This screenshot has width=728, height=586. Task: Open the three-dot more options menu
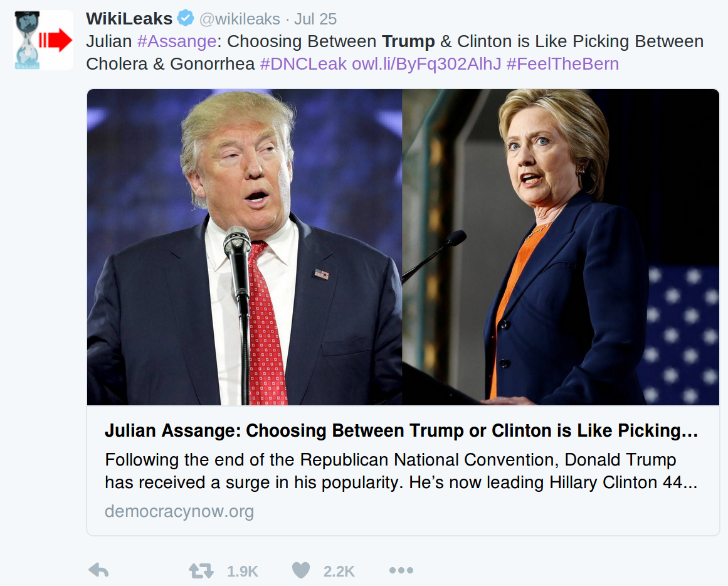point(401,570)
